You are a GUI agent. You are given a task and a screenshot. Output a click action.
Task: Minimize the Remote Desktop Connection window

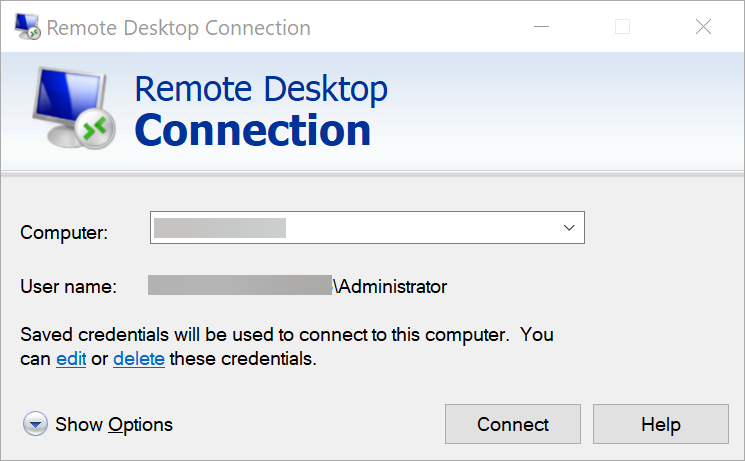click(x=541, y=27)
